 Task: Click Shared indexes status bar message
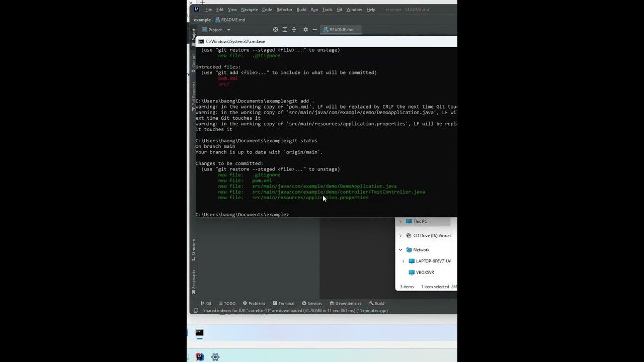295,311
